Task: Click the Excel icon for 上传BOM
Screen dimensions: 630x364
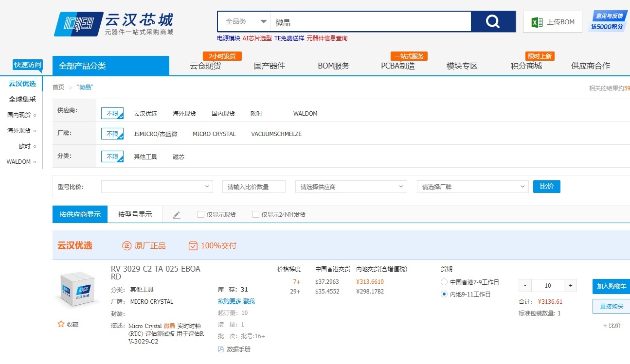Action: [x=537, y=22]
